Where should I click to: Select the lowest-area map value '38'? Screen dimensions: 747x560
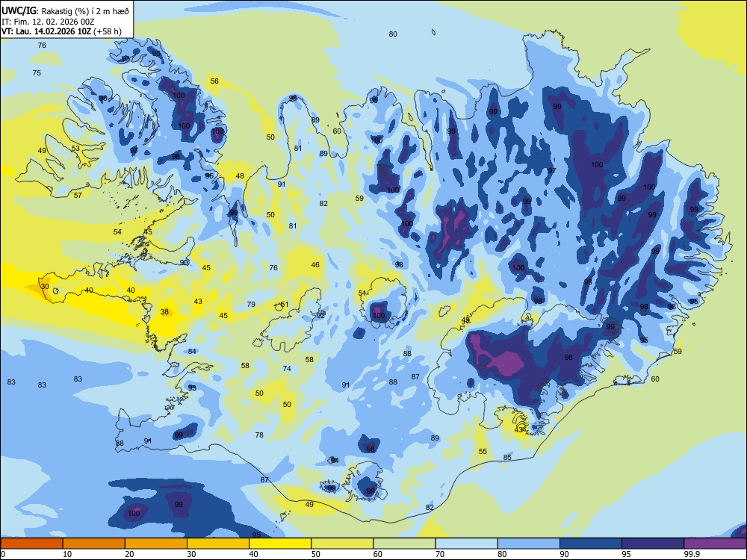(x=164, y=312)
